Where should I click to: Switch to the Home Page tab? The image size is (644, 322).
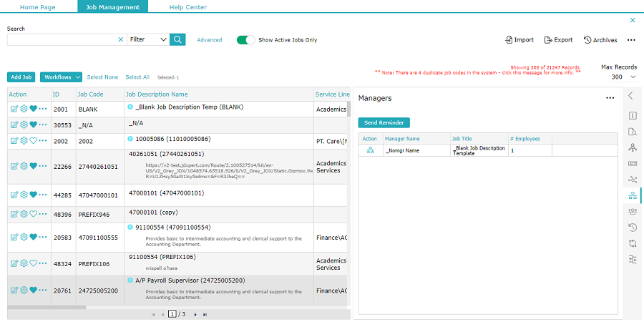[38, 7]
